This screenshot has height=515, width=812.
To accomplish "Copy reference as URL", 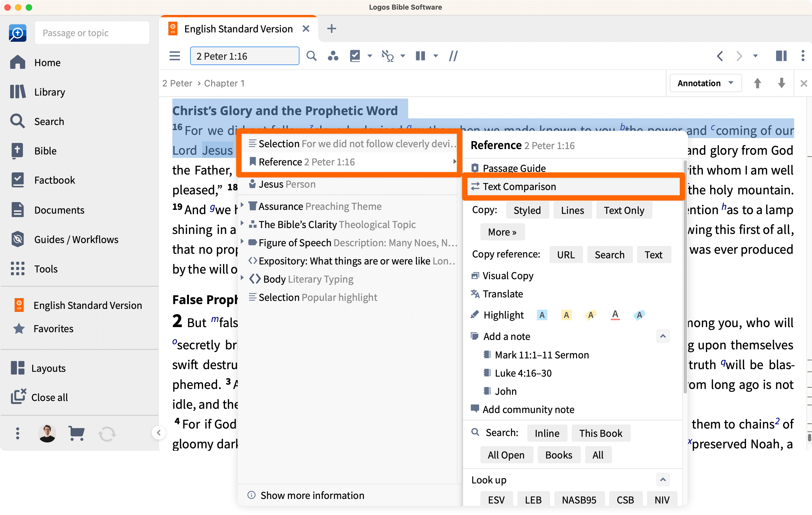I will pos(566,255).
